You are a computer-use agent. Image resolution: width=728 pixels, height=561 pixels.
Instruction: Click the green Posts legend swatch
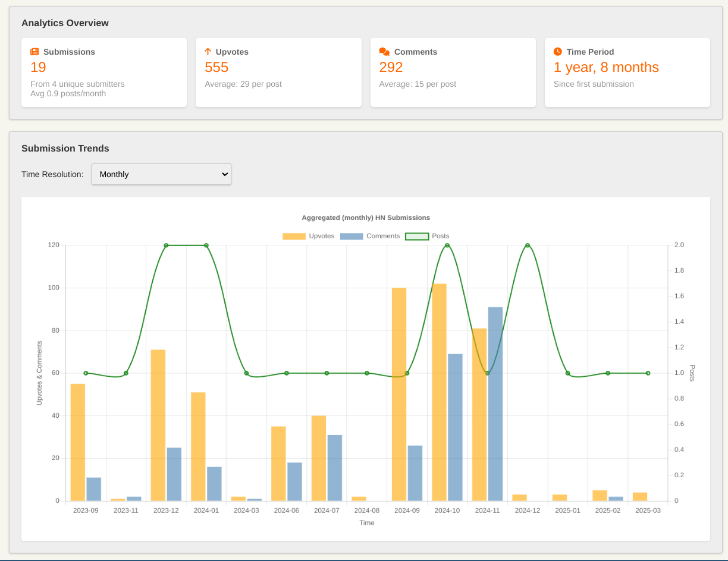point(417,236)
